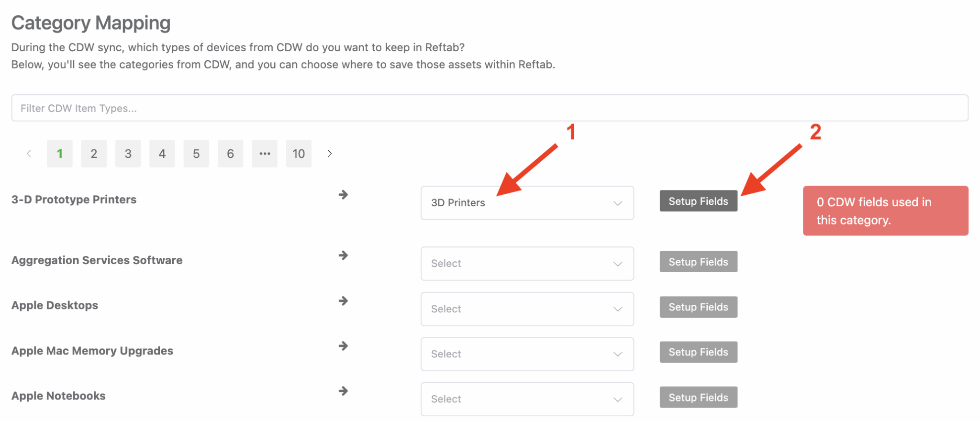Viewport: 980px width, 422px height.
Task: Click the arrow icon beside Aggregation Services Software
Action: click(x=343, y=255)
